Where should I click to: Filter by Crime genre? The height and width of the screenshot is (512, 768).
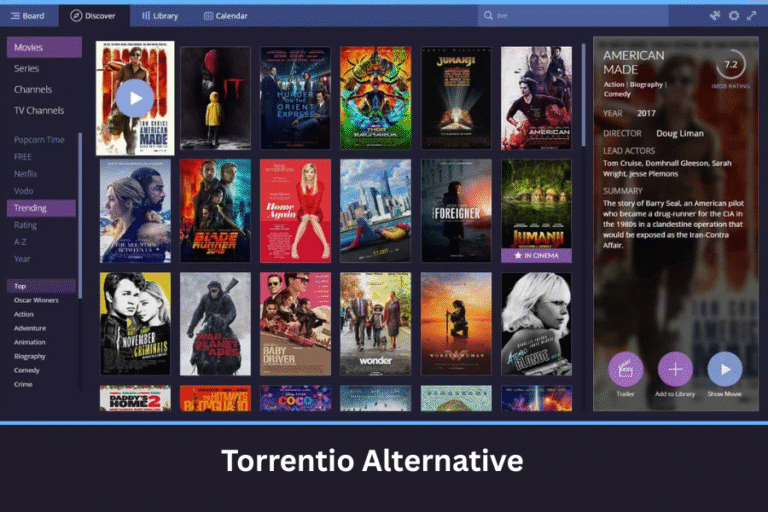tap(23, 384)
